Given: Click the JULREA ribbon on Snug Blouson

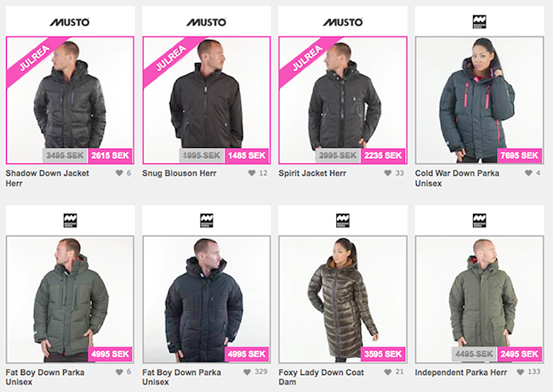Looking at the screenshot, I should 172,58.
